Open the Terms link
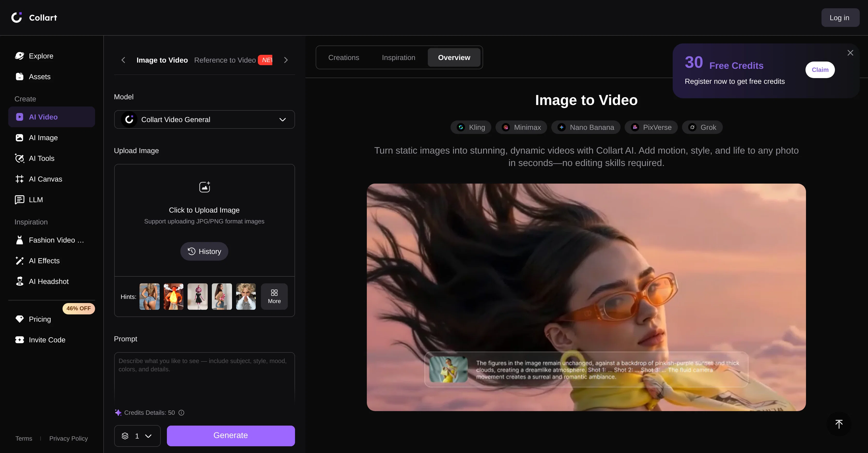Viewport: 868px width, 453px height. (24, 439)
